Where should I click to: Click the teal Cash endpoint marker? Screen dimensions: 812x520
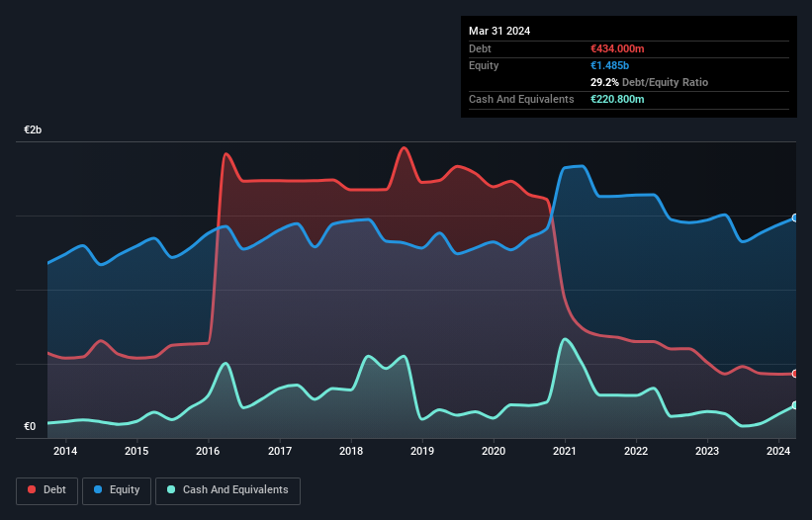(795, 405)
